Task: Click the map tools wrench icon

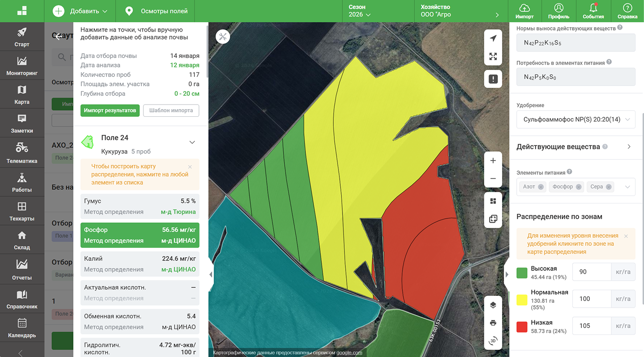Action: 223,37
